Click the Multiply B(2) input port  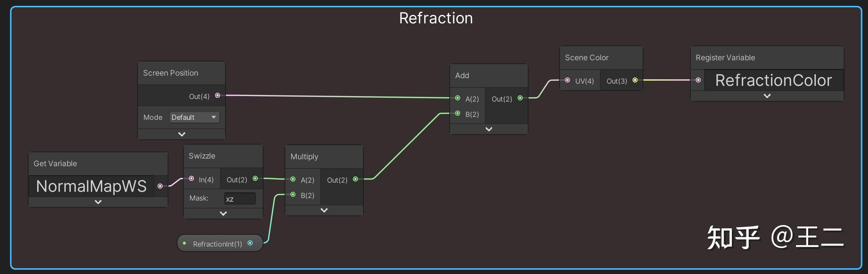(x=293, y=194)
